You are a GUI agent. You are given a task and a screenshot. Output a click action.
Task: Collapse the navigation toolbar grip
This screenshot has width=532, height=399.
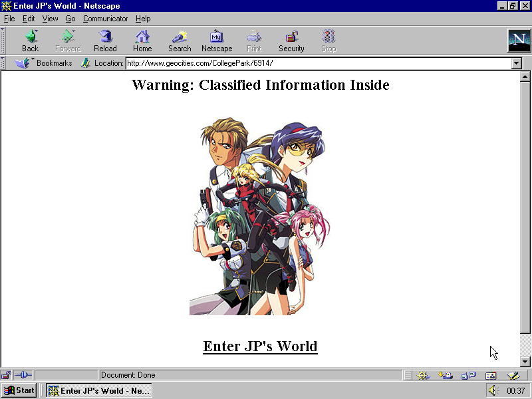click(x=3, y=41)
